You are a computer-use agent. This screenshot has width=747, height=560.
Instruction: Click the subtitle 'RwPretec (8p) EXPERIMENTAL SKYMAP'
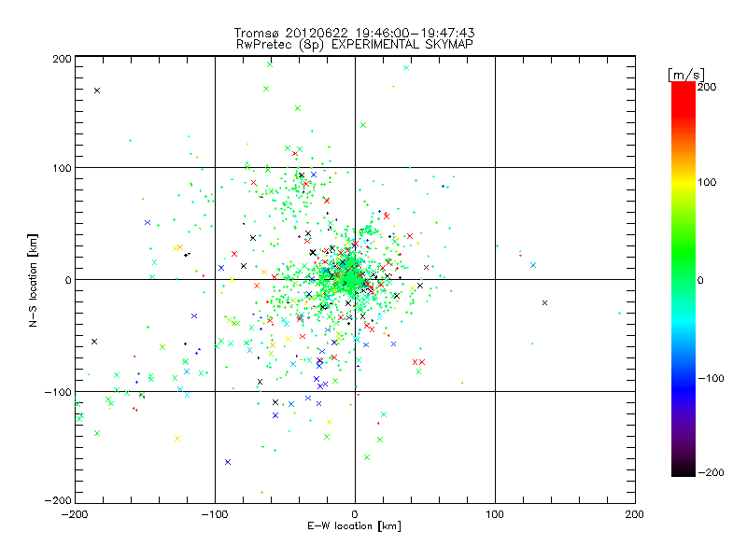click(x=355, y=45)
